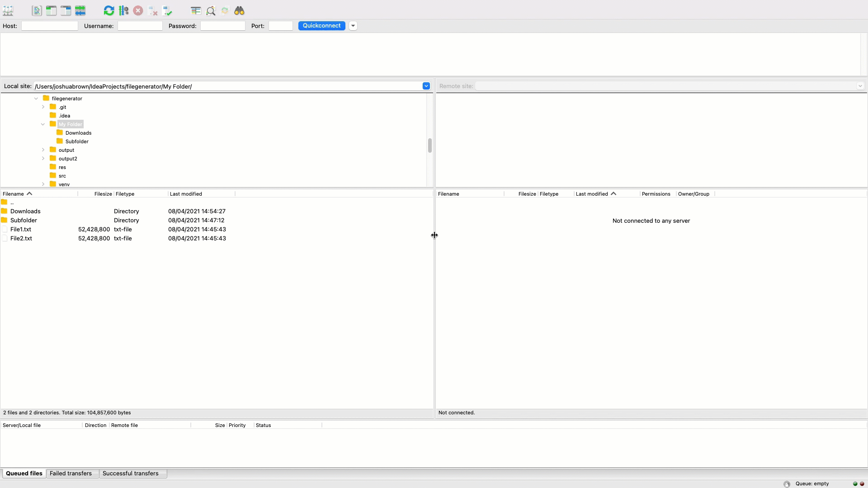Open the Site Manager icon

(x=8, y=10)
